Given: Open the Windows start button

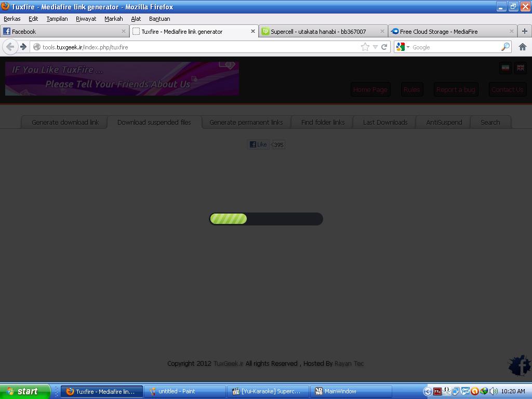Looking at the screenshot, I should tap(25, 391).
